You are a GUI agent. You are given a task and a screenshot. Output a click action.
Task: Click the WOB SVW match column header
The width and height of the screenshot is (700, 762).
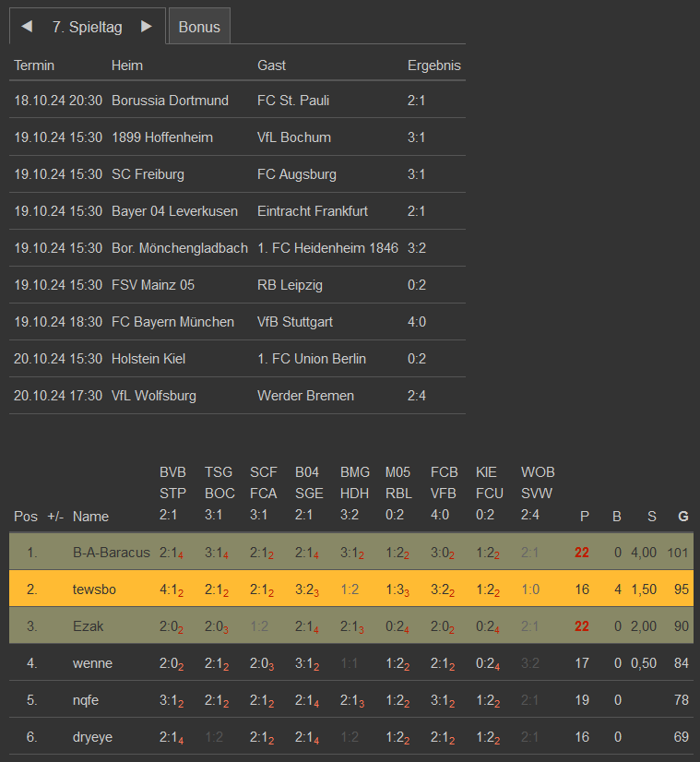[538, 494]
